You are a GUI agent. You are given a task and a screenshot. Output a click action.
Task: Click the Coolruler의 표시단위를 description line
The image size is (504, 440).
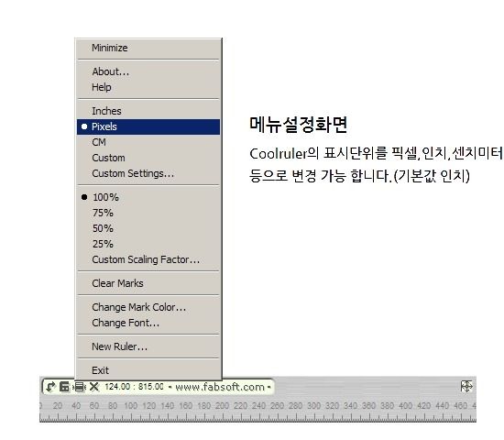point(376,153)
